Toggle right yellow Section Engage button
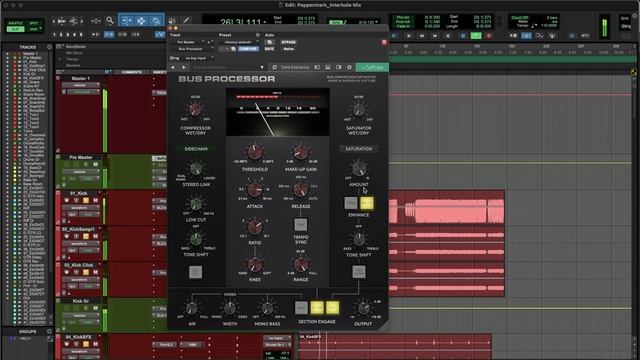 [x=332, y=308]
